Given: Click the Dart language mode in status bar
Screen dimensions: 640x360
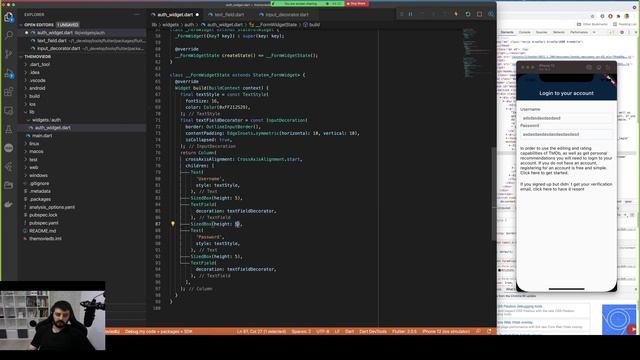Looking at the screenshot, I should pos(349,331).
